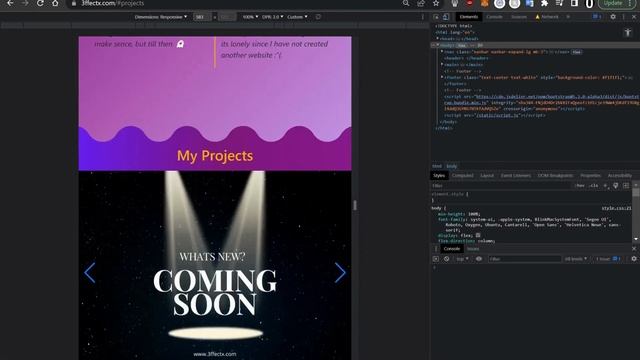Open the Custom throttling dropdown
This screenshot has width=640, height=360.
pyautogui.click(x=297, y=17)
